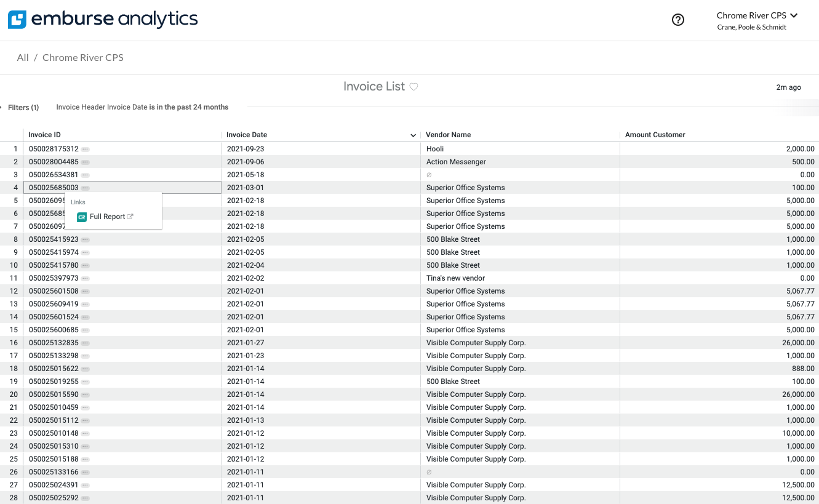Click the Emburse Analytics logo icon
Viewport: 819px width, 504px height.
[17, 20]
